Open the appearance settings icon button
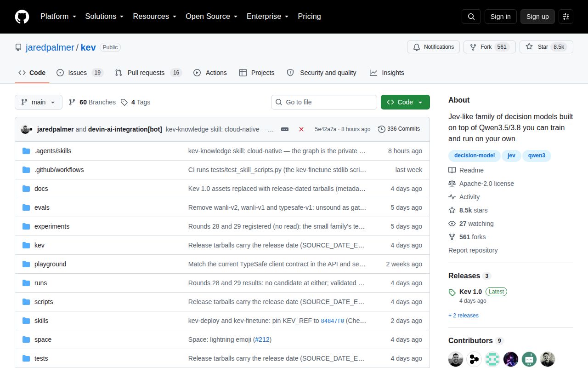The height and width of the screenshot is (368, 588). (566, 17)
